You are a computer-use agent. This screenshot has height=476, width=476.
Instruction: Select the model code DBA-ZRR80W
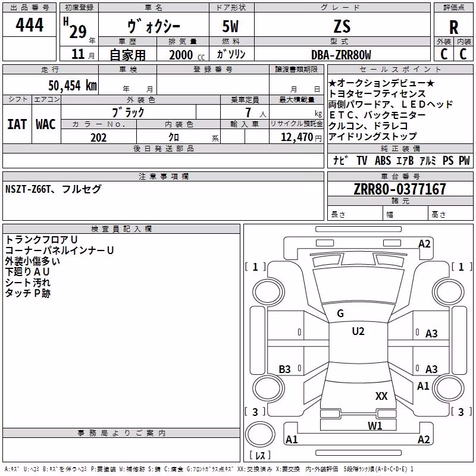tap(341, 55)
